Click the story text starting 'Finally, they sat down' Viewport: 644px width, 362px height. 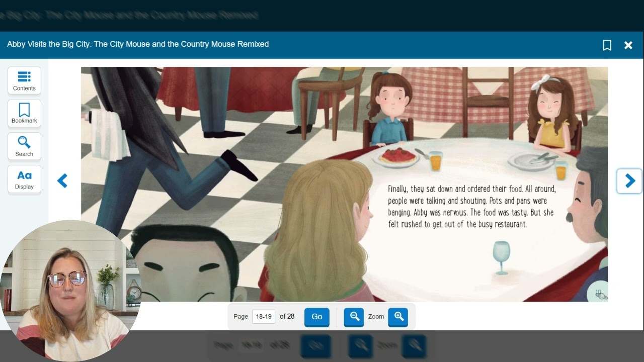(472, 207)
